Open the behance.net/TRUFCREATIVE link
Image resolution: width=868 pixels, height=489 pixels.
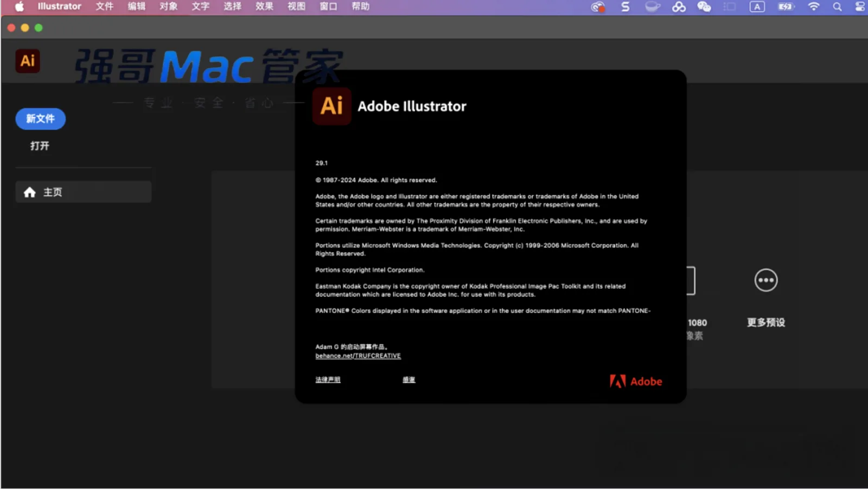(358, 356)
